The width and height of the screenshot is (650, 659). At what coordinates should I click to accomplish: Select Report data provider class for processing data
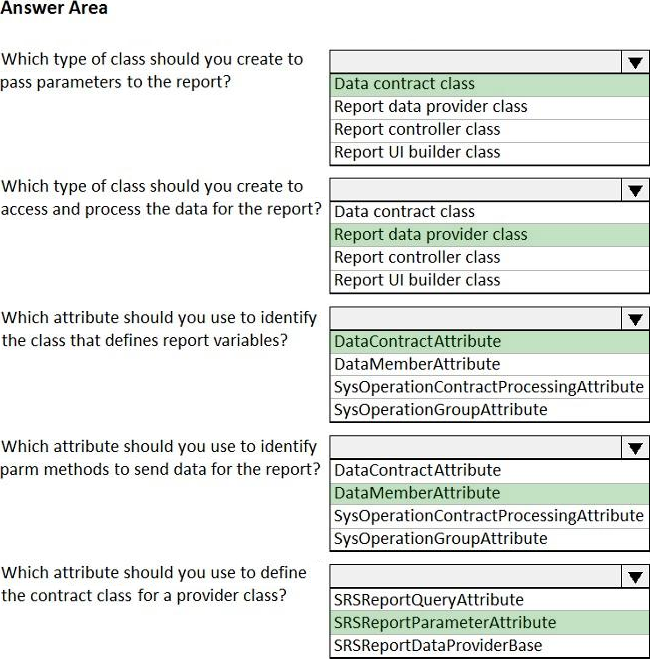431,234
